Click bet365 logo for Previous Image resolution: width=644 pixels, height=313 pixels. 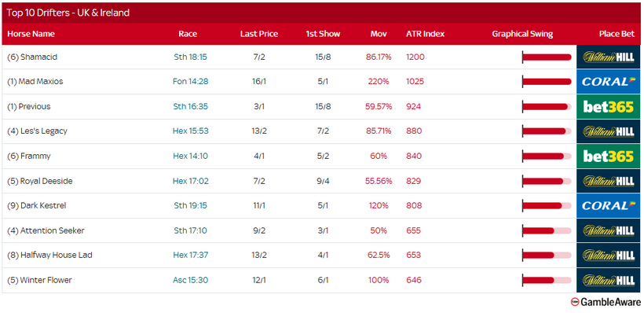[609, 106]
